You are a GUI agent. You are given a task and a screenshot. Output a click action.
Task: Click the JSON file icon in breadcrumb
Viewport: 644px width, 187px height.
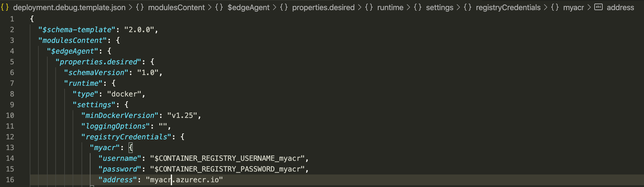coord(5,7)
